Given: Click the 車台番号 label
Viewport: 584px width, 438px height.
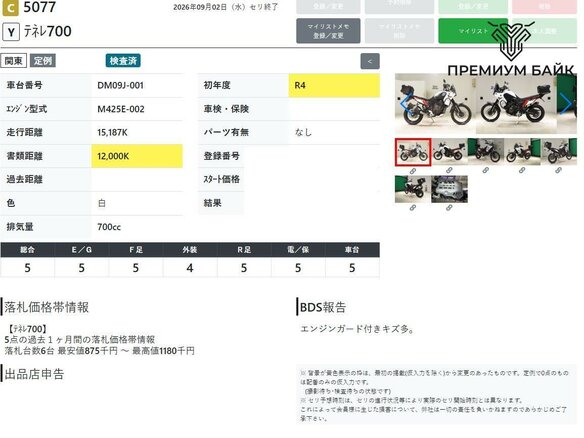Looking at the screenshot, I should pos(25,85).
